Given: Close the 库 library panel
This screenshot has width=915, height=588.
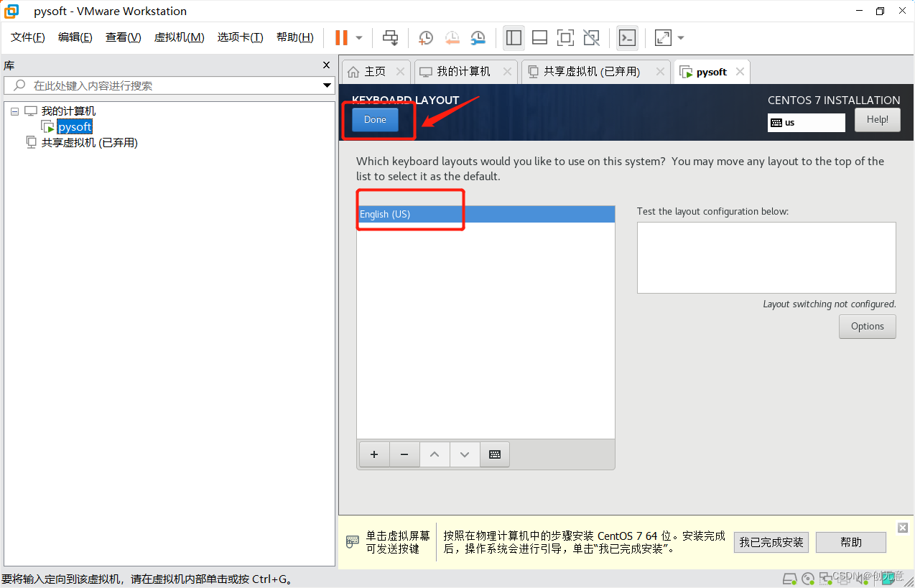Looking at the screenshot, I should (327, 65).
